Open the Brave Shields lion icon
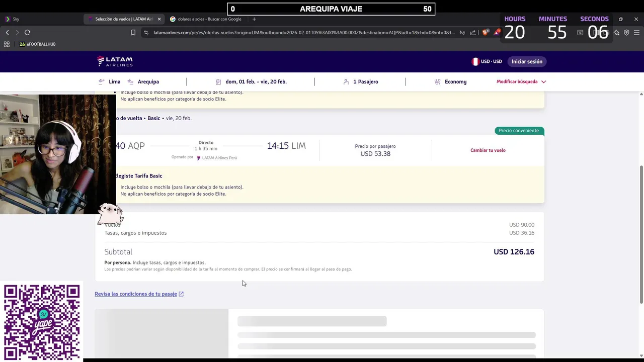 point(485,33)
